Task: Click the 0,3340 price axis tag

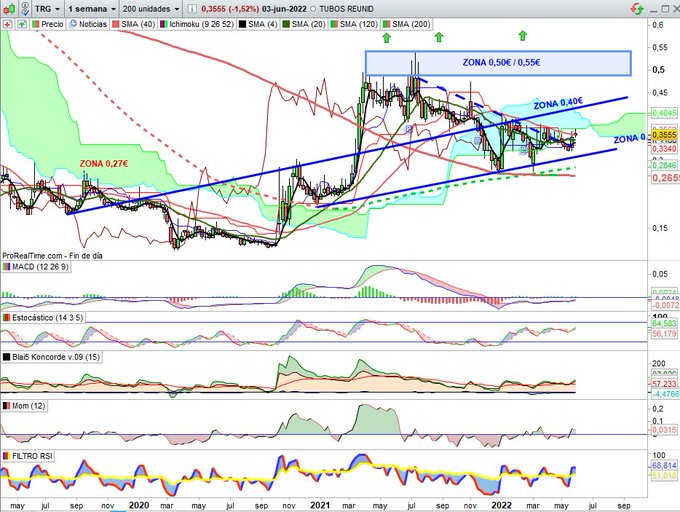Action: point(664,149)
